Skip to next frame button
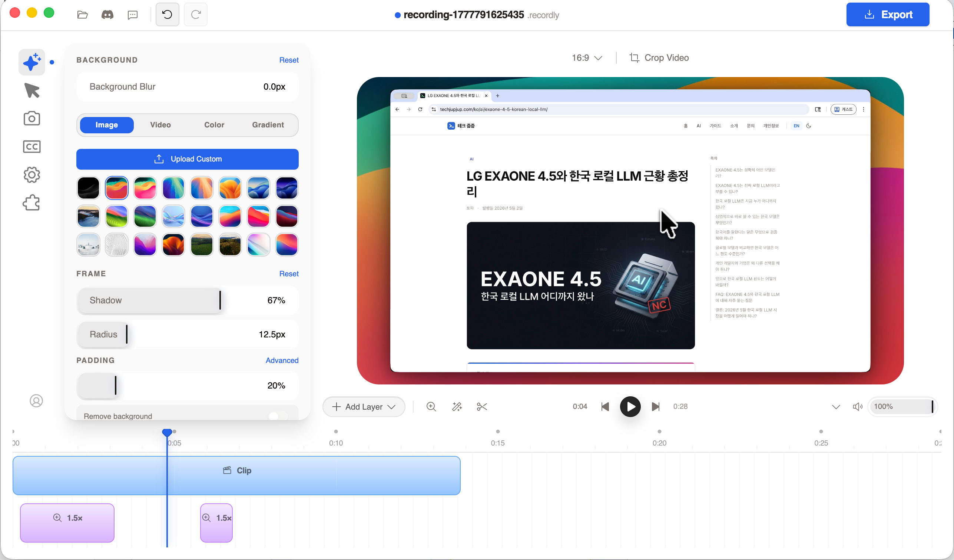 (656, 407)
